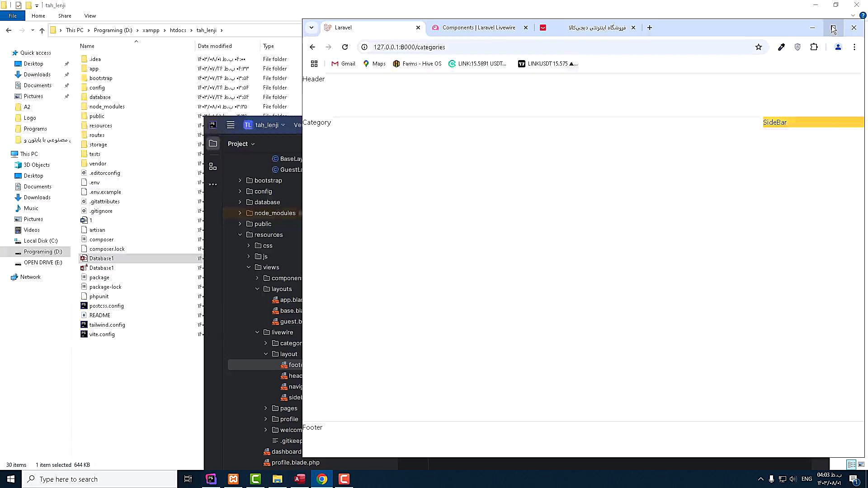The width and height of the screenshot is (868, 488).
Task: Open Chrome profile avatar icon
Action: [838, 47]
